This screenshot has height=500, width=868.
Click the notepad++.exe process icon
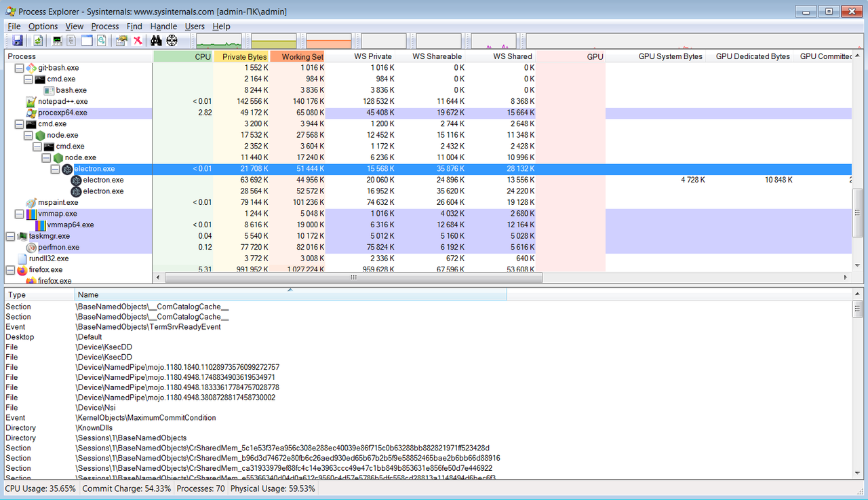pyautogui.click(x=31, y=101)
